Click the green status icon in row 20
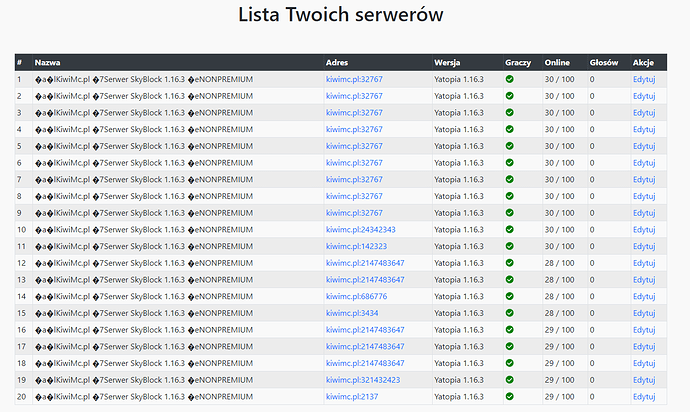This screenshot has height=412, width=690. [x=510, y=396]
